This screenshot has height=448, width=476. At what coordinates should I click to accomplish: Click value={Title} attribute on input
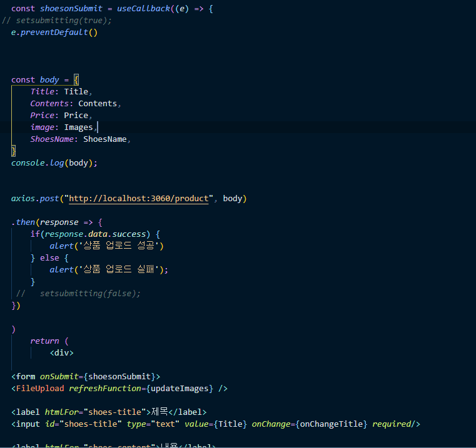tap(216, 424)
